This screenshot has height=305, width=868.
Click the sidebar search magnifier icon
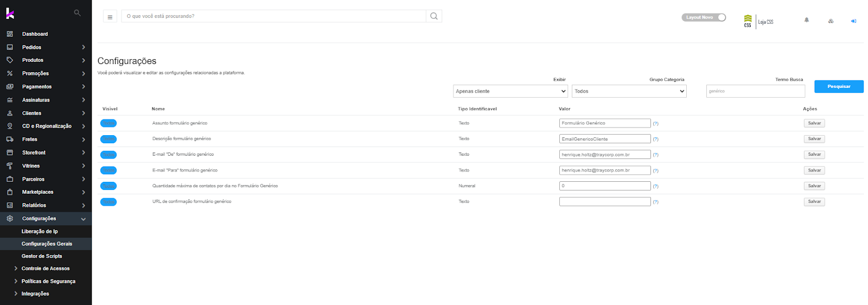coord(77,12)
